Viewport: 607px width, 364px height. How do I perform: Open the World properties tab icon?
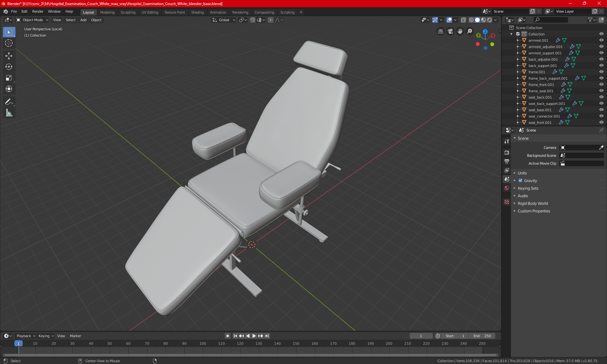[507, 188]
